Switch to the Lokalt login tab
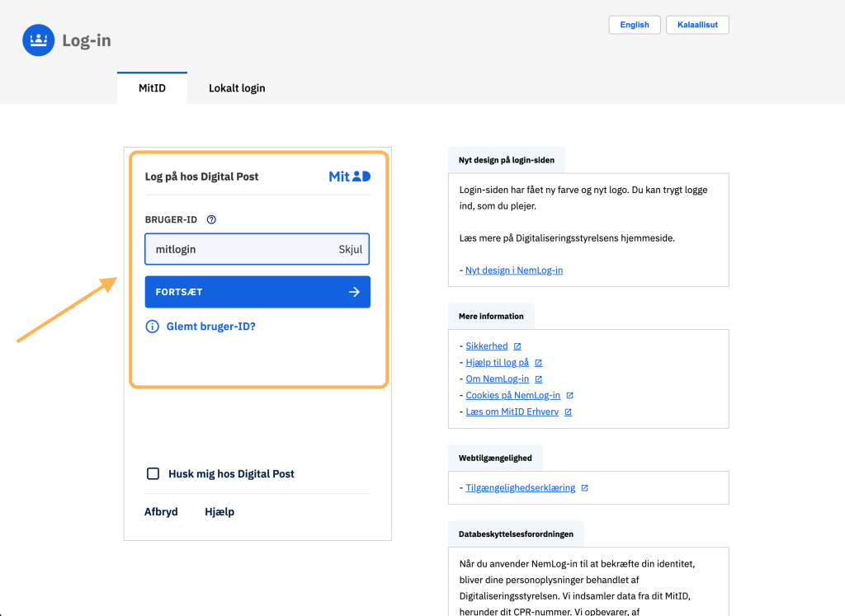This screenshot has height=616, width=845. point(237,88)
